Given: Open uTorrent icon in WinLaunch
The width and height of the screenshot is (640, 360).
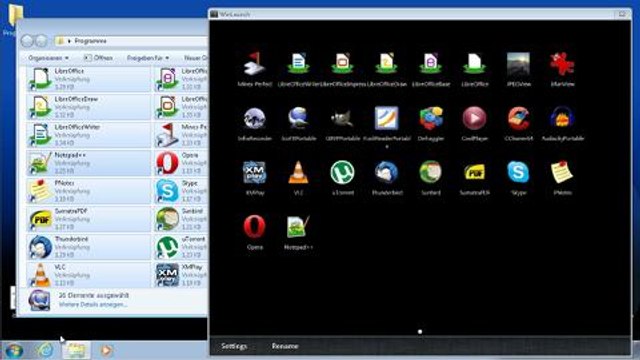Looking at the screenshot, I should (x=342, y=172).
